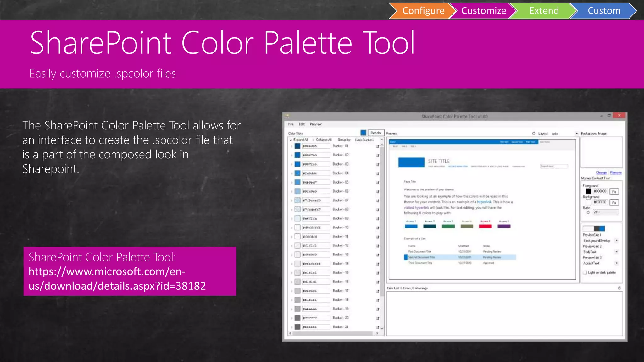Expand the Bucket-14 color slot row

(x=291, y=264)
